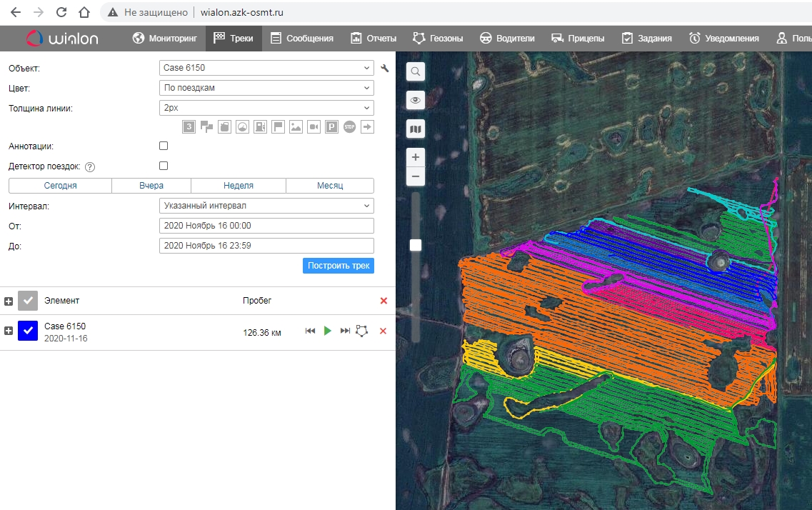Toggle the fuel filling station marker icon
This screenshot has width=812, height=510.
260,127
